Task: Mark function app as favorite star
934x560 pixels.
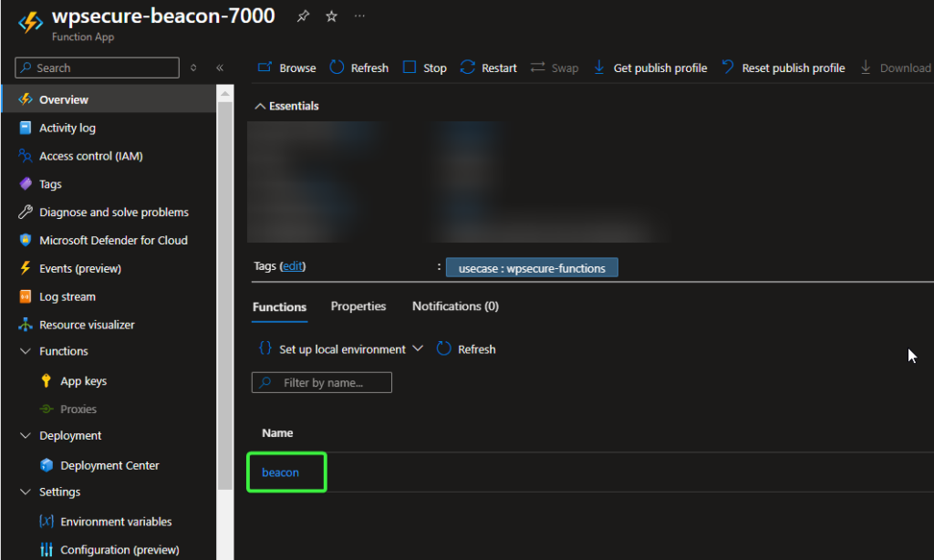Action: (x=331, y=16)
